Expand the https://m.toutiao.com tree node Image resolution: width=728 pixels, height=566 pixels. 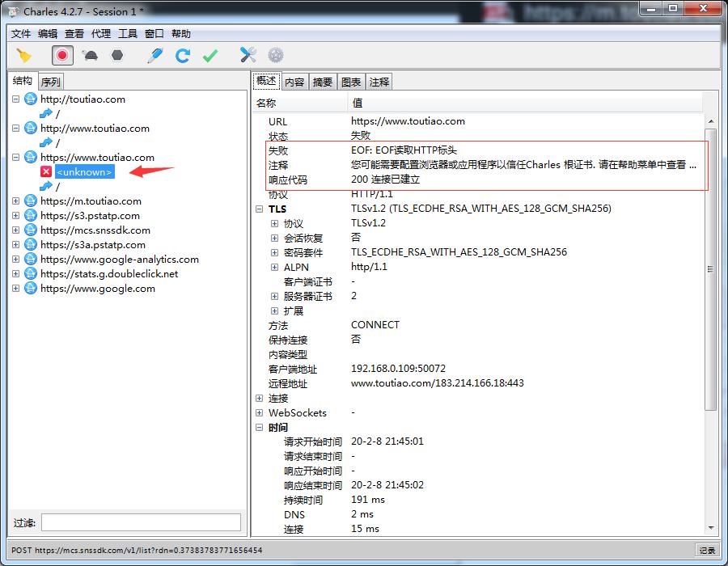point(15,201)
